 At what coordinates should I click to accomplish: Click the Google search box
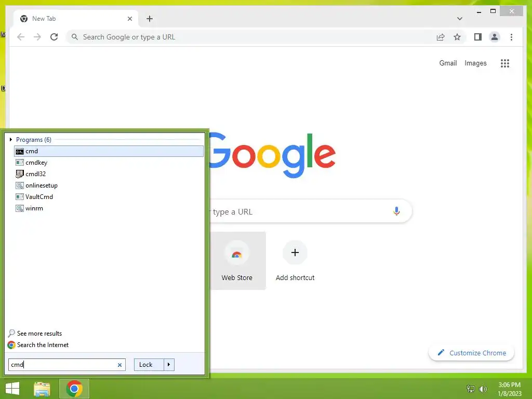[311, 211]
